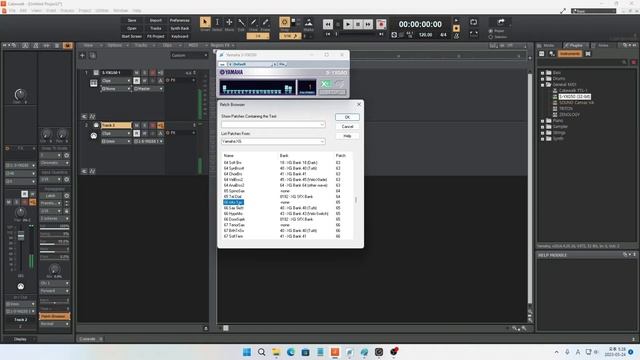
Task: Expand the Synth folder in browser
Action: pos(542,139)
